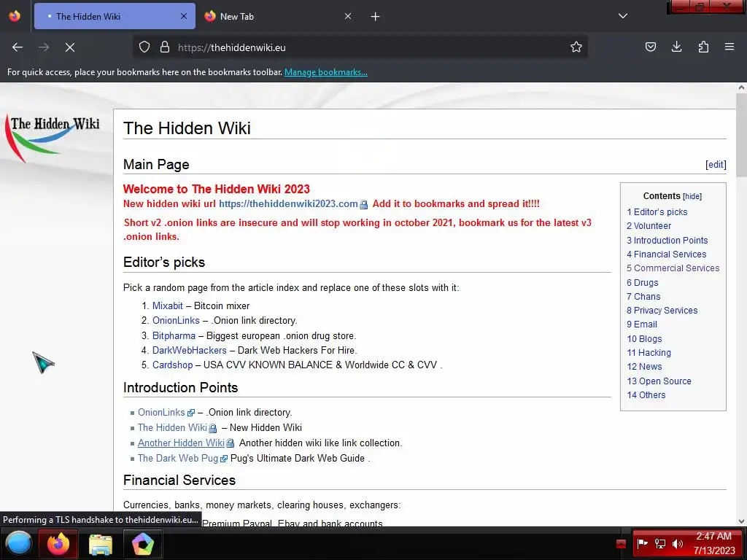This screenshot has height=560, width=747.
Task: Open OnionLinks in Editor's picks list
Action: pyautogui.click(x=176, y=321)
